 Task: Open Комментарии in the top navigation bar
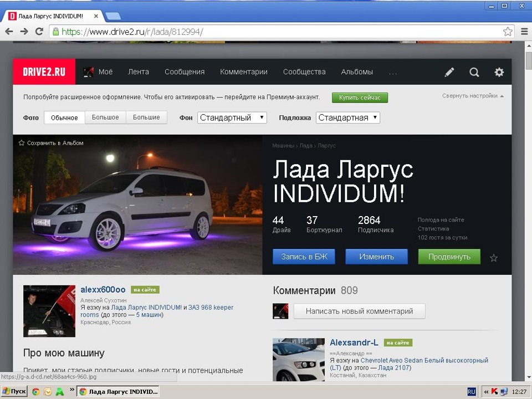point(244,72)
